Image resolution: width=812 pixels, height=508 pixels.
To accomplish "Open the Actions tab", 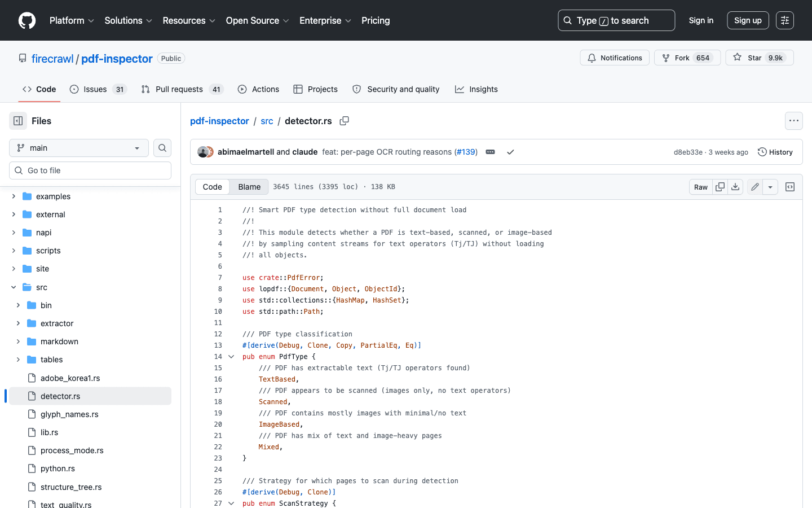I will pyautogui.click(x=258, y=89).
